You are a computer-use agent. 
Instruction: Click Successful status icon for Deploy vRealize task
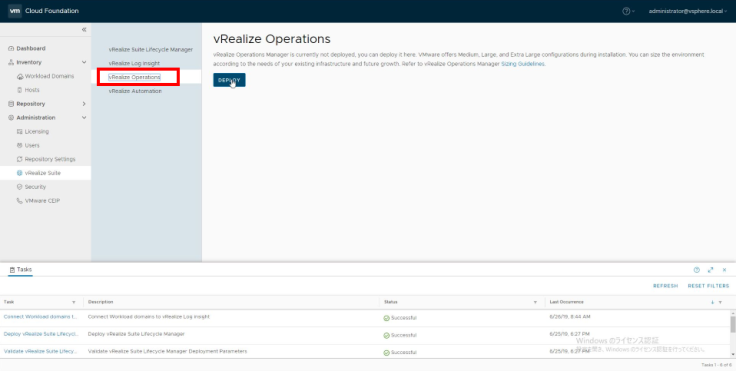387,335
